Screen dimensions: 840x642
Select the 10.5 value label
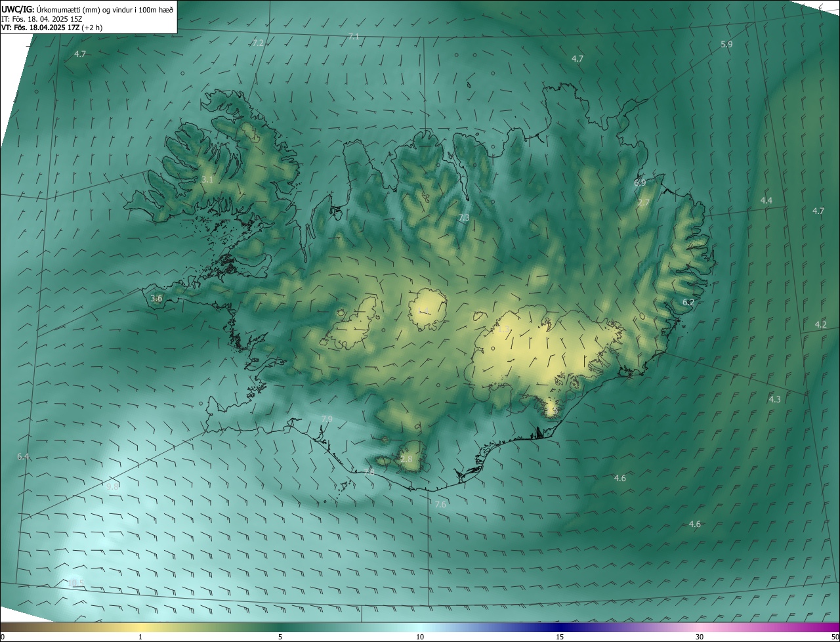point(76,583)
